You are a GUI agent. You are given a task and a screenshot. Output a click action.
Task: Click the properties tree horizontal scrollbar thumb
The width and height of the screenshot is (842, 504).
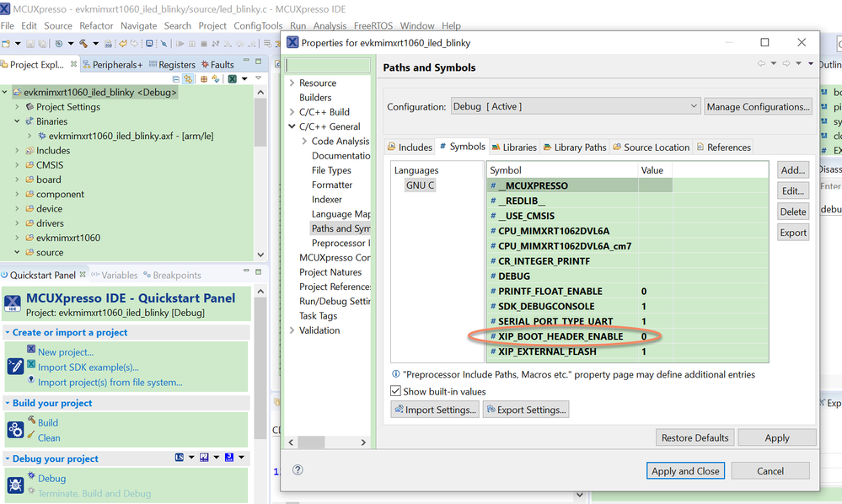click(312, 442)
